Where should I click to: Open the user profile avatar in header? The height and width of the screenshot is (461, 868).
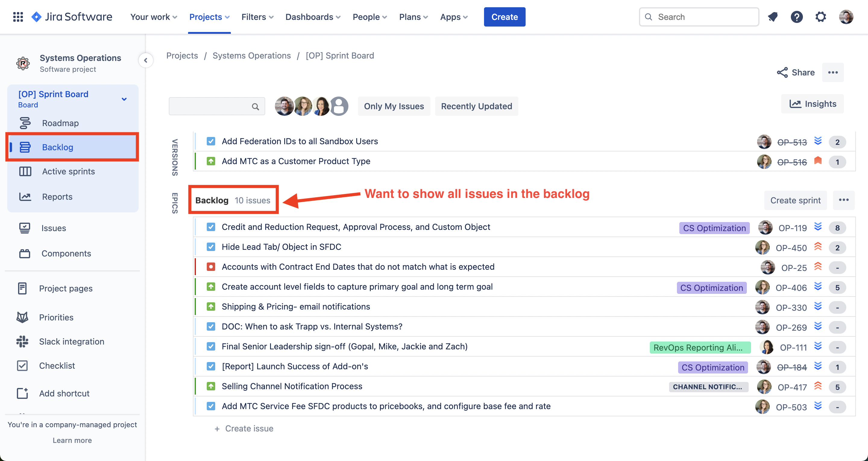[846, 17]
